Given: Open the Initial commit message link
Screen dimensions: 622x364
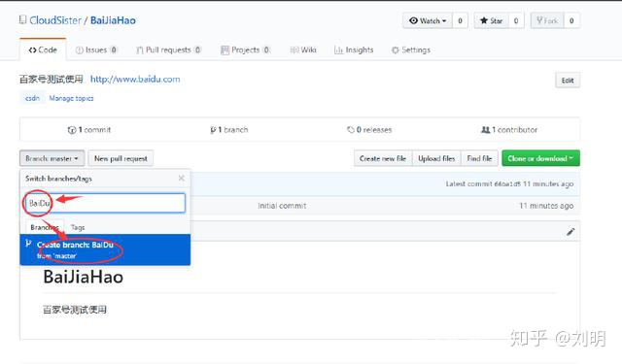Looking at the screenshot, I should point(282,206).
